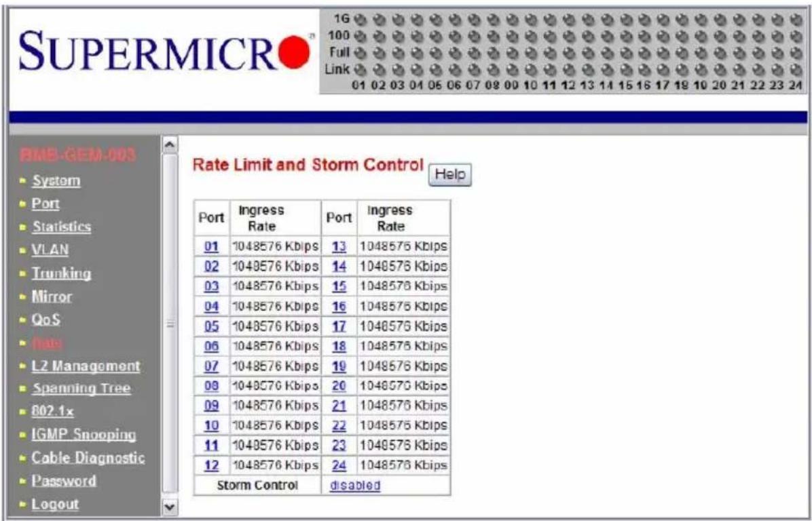The image size is (812, 521).
Task: Click the 1G LED for port 01
Action: click(x=361, y=18)
